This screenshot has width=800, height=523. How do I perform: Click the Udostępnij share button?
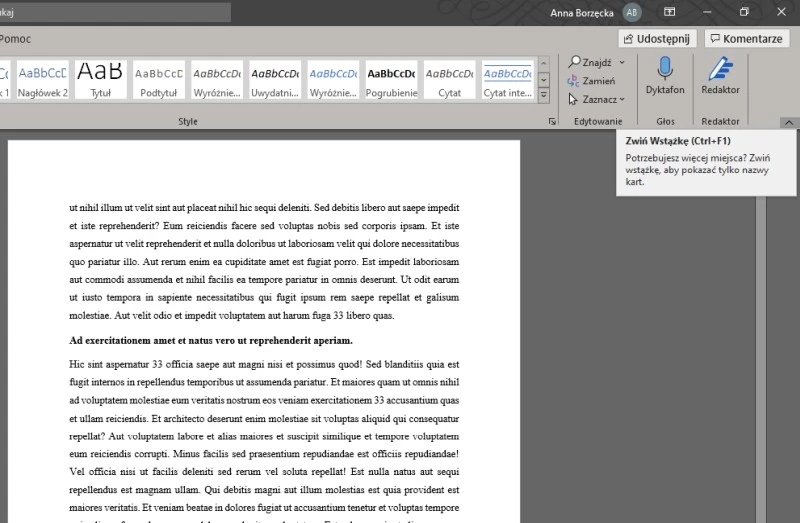657,39
